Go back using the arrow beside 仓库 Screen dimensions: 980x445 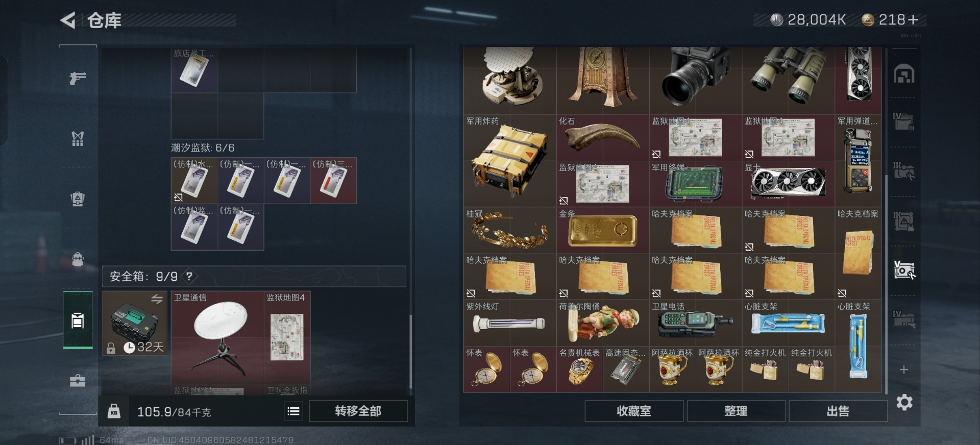[x=68, y=20]
